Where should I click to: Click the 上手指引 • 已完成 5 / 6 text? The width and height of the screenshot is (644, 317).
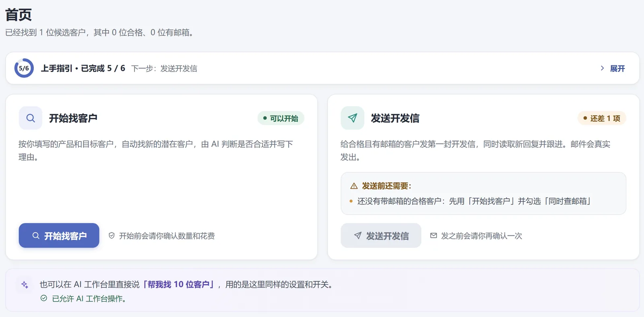tap(83, 68)
